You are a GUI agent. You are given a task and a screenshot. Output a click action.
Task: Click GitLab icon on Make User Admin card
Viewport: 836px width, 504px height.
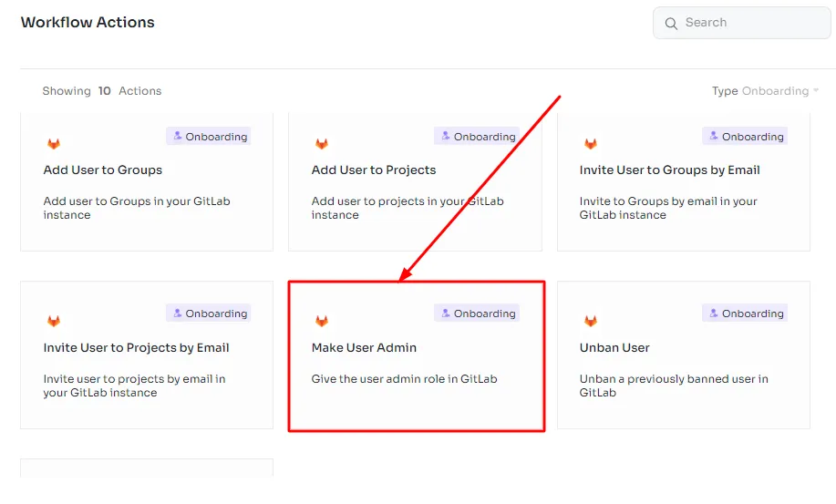point(322,321)
